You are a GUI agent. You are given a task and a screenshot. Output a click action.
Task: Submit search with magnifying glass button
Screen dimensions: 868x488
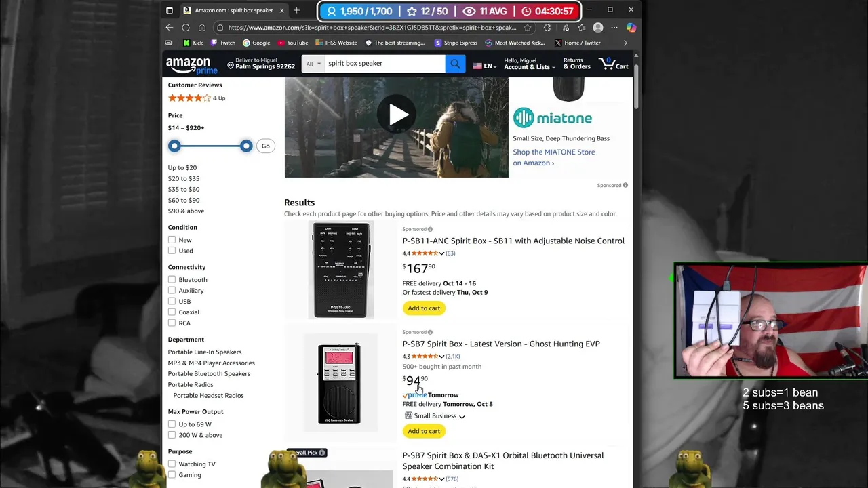[x=455, y=64]
